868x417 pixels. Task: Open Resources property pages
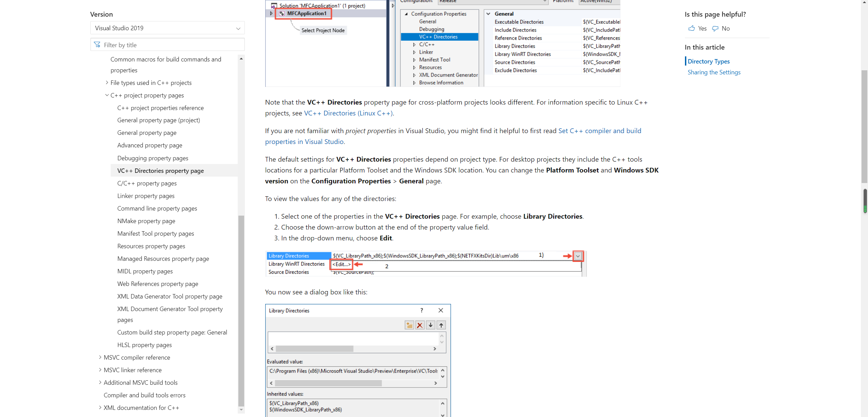pos(151,246)
